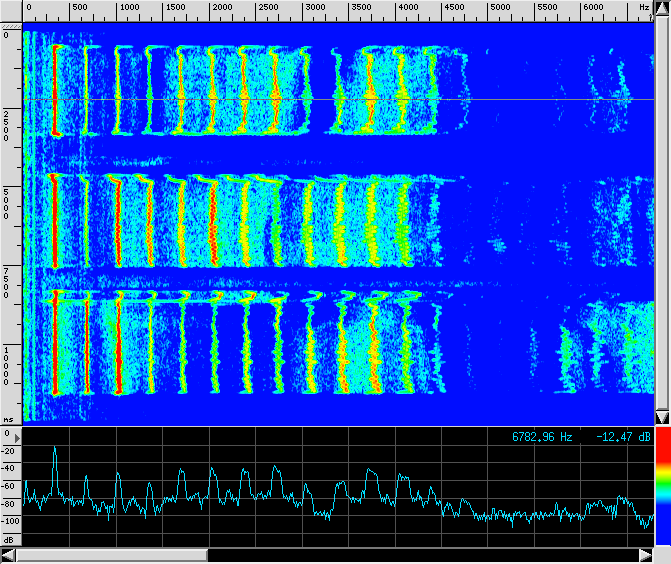This screenshot has height=564, width=671.
Task: Select the 5000 mark on the frequency ruler
Action: coord(500,8)
